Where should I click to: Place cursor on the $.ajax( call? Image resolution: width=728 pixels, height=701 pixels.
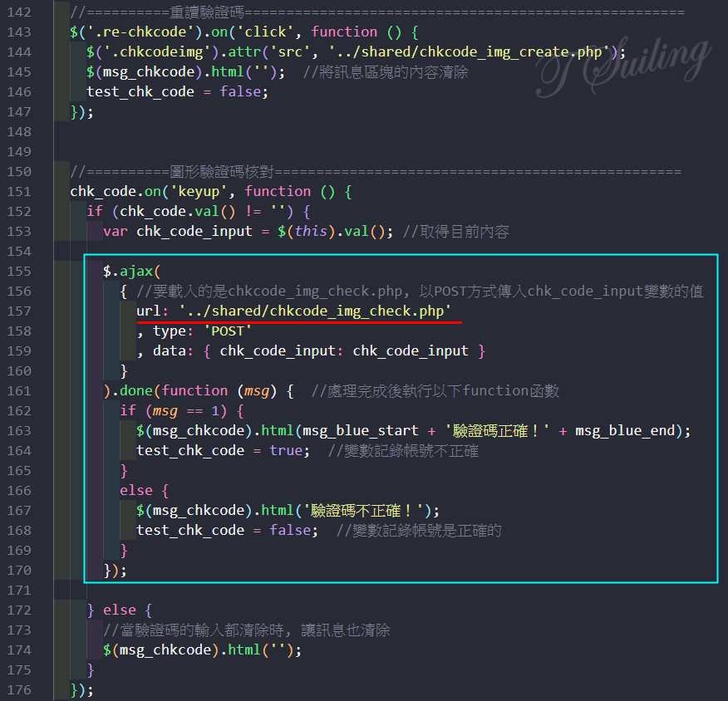(130, 272)
